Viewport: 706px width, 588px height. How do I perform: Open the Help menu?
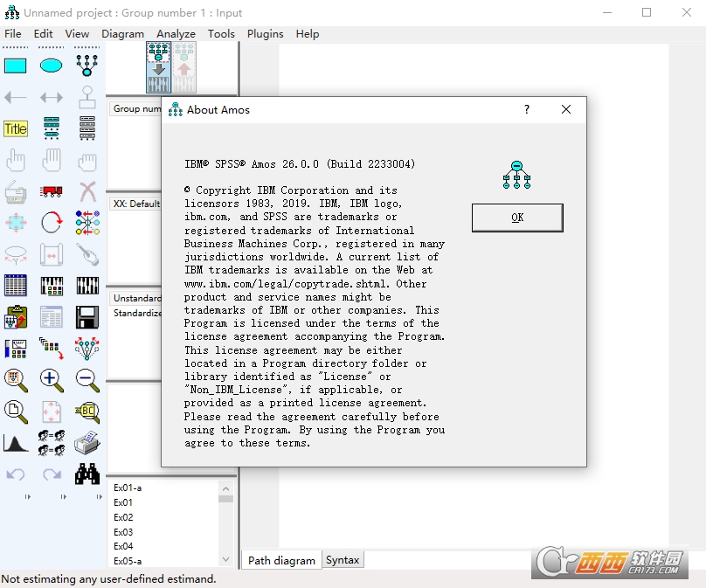[x=308, y=34]
